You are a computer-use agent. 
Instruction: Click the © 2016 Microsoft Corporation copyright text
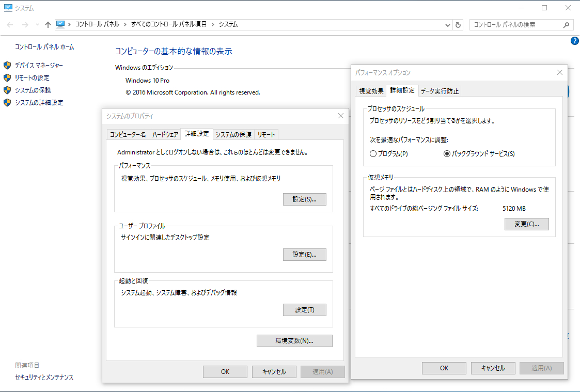pyautogui.click(x=193, y=92)
